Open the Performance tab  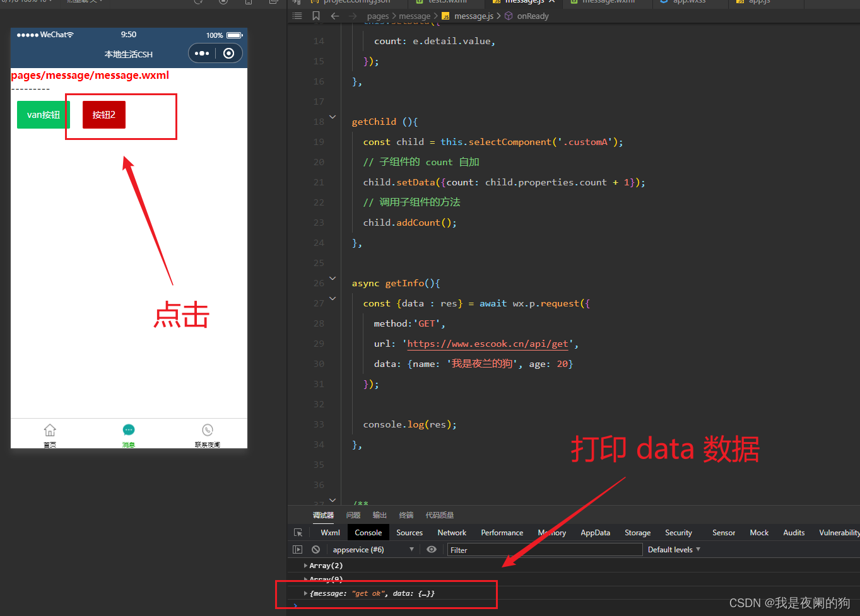point(502,533)
